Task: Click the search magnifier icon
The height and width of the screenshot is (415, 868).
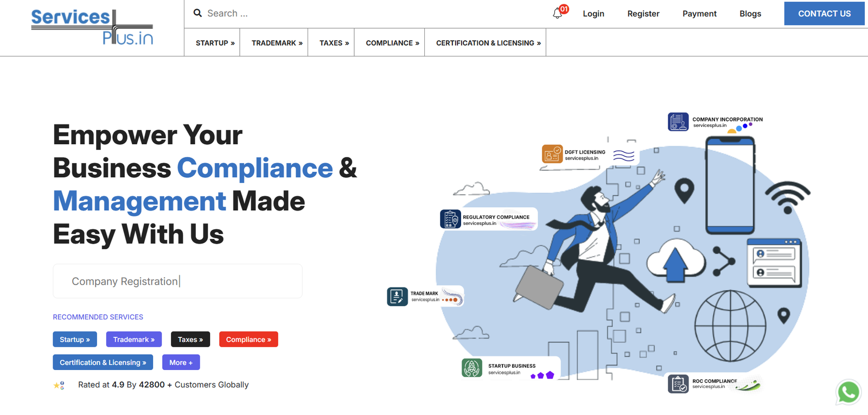Action: point(197,13)
